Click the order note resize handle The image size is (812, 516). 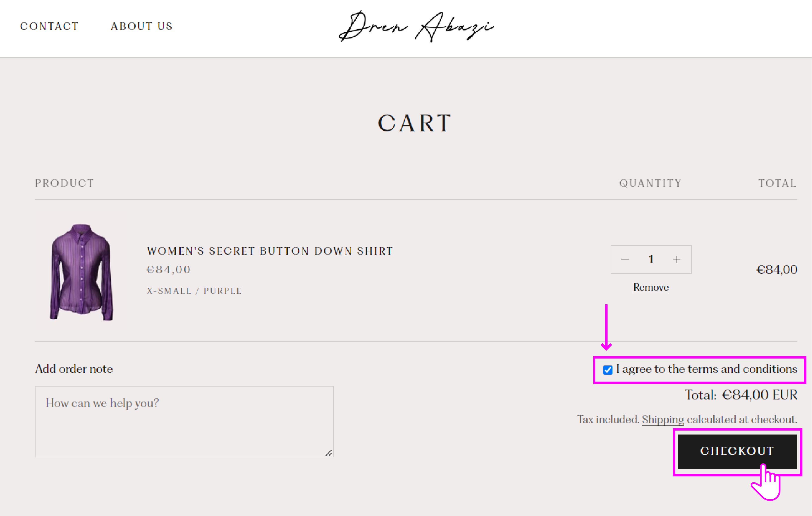[x=329, y=453]
